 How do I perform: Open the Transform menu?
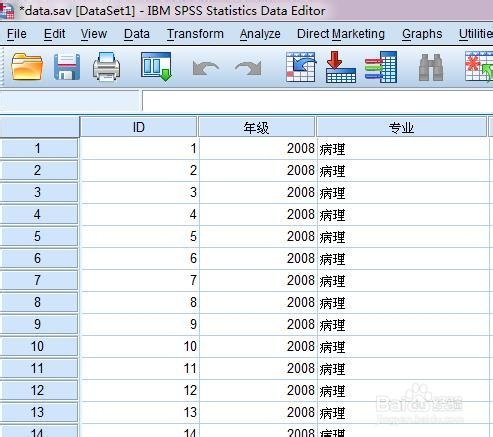coord(195,34)
